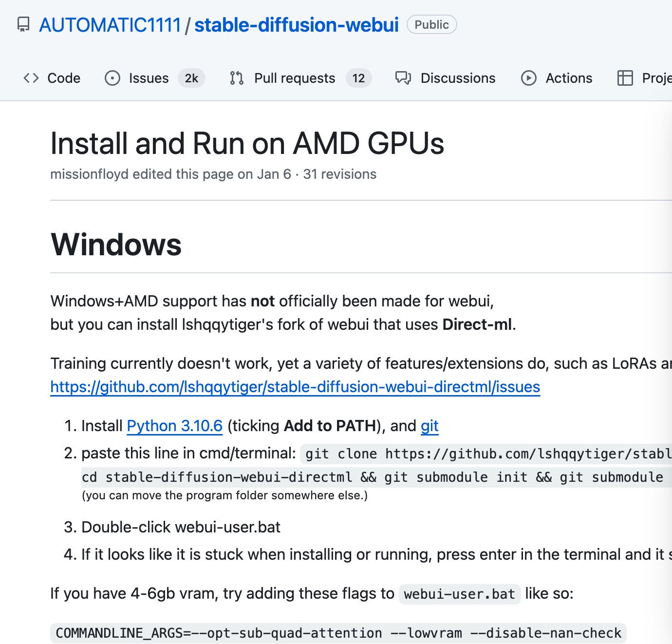Click the Actions play-circle icon
The image size is (672, 644).
click(x=529, y=78)
